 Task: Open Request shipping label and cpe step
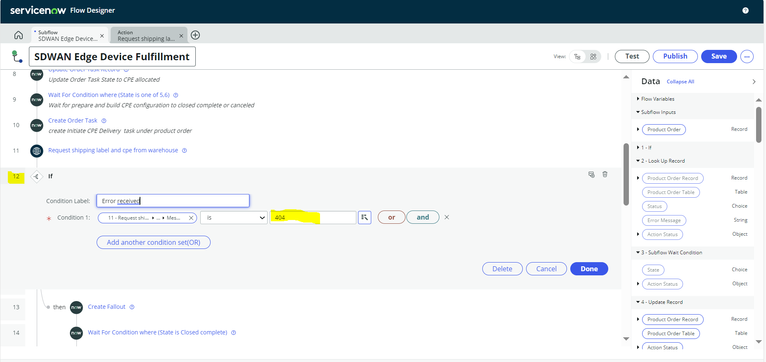click(x=113, y=150)
